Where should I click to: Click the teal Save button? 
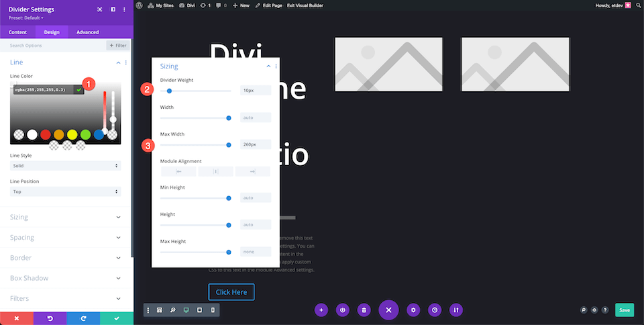pyautogui.click(x=624, y=310)
